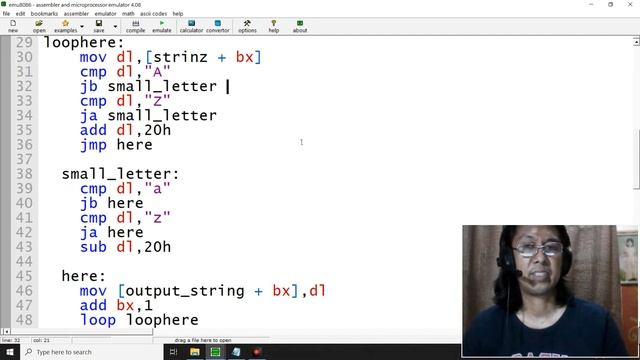Open File Explorer from the taskbar

tap(195, 352)
